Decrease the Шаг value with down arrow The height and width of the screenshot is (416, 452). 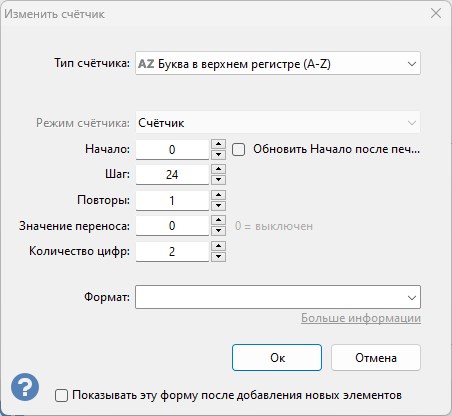(x=218, y=180)
